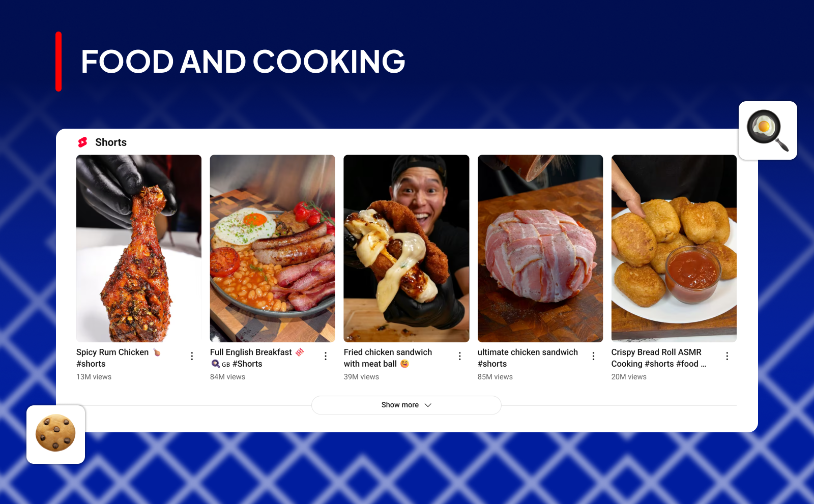The height and width of the screenshot is (504, 814).
Task: Open options menu for ultimate chicken sandwich
Action: point(593,356)
